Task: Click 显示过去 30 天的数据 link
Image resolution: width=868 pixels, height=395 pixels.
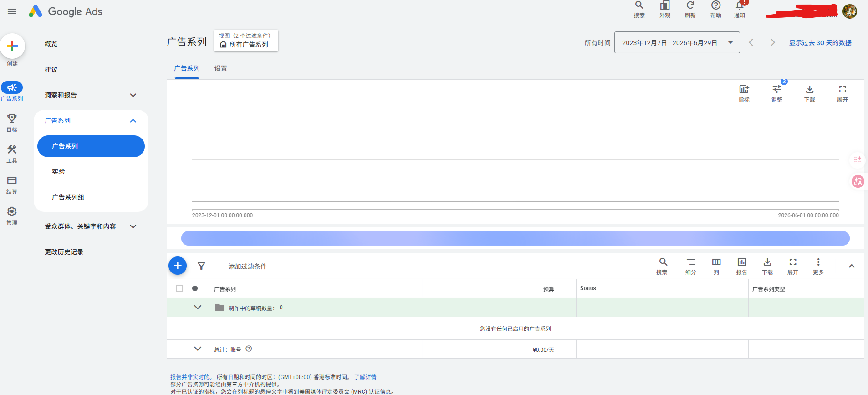Action: click(820, 42)
